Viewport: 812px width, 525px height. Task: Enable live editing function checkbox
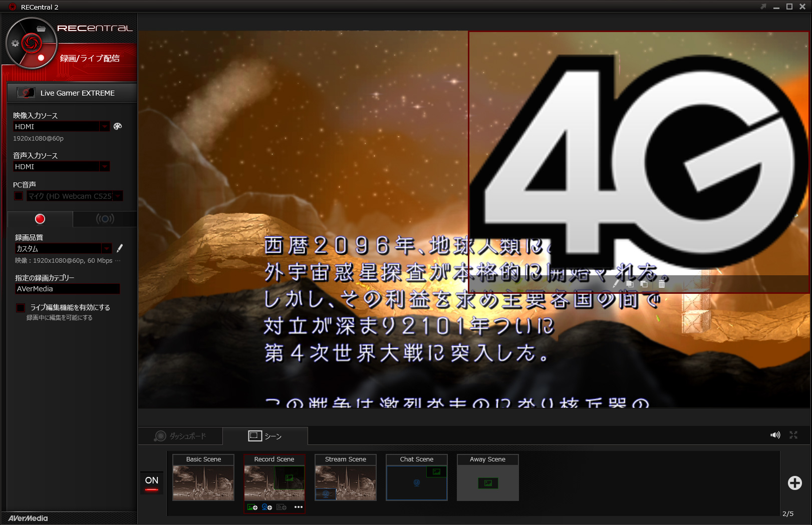[21, 307]
